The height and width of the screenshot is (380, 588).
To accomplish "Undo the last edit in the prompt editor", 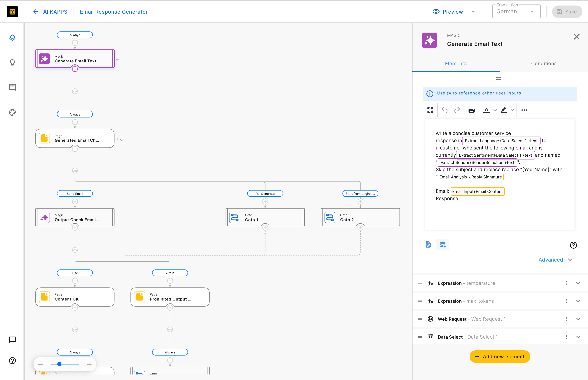I will (x=445, y=110).
